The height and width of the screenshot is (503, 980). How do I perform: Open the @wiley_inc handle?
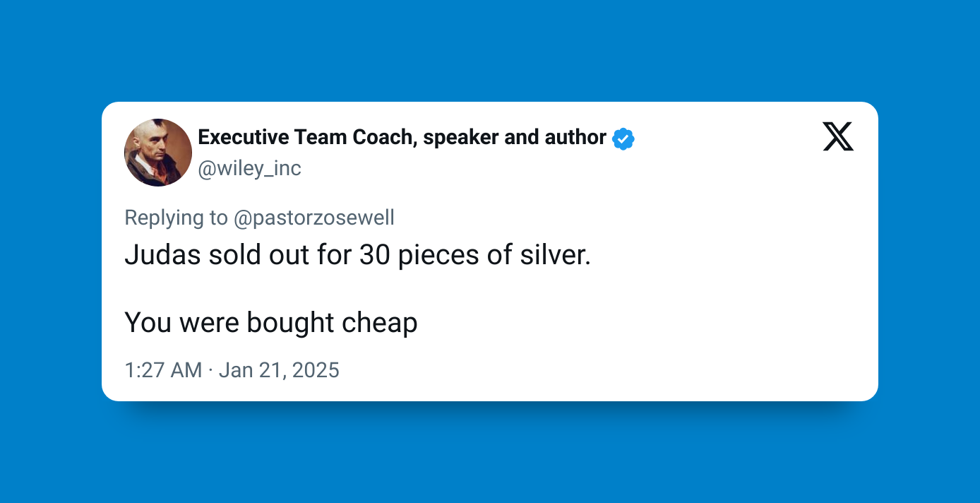pyautogui.click(x=249, y=170)
